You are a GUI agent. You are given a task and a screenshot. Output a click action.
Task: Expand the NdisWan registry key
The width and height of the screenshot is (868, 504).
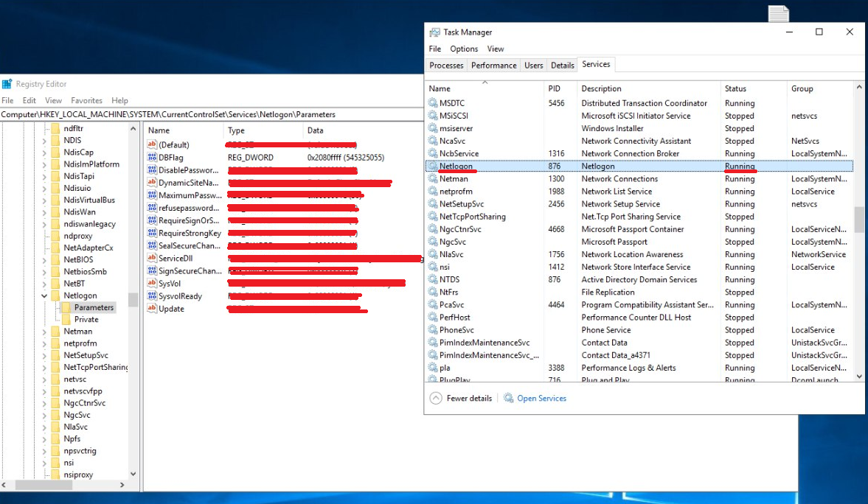44,212
